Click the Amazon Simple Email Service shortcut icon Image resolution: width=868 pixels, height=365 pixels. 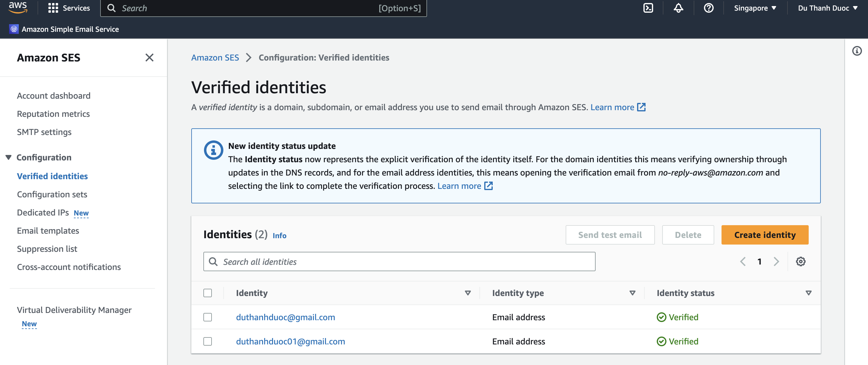[x=14, y=29]
